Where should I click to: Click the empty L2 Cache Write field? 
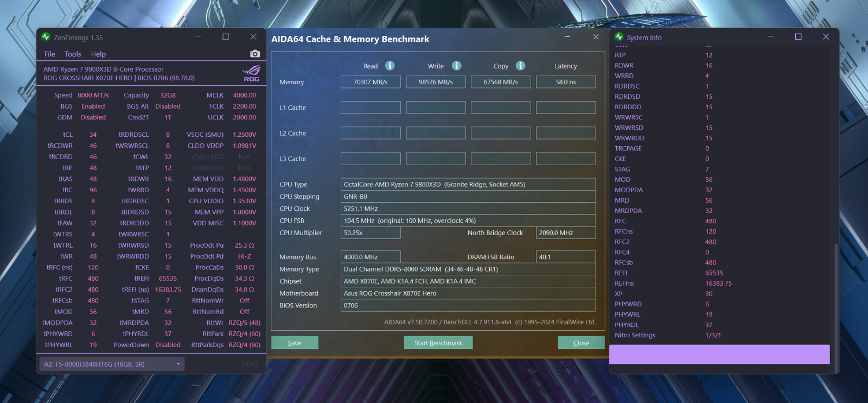436,133
